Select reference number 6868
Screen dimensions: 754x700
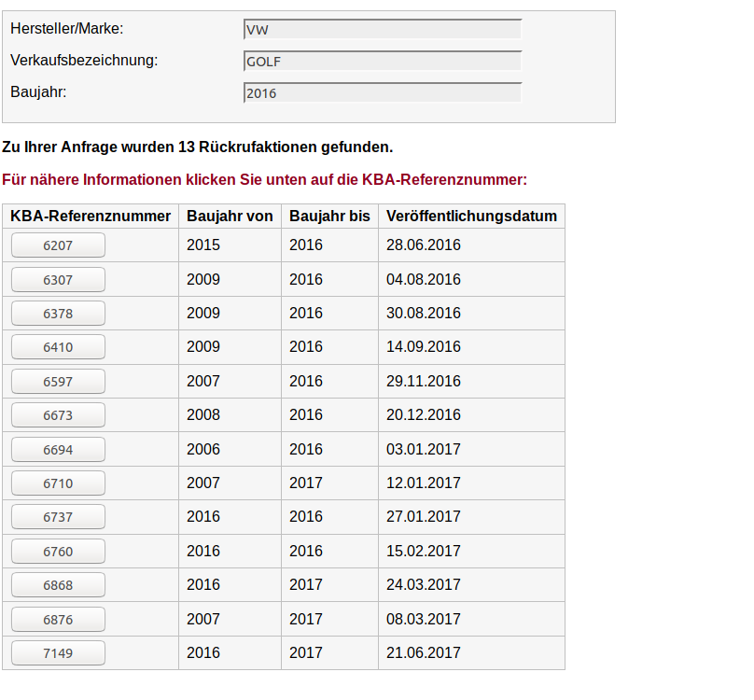point(58,585)
